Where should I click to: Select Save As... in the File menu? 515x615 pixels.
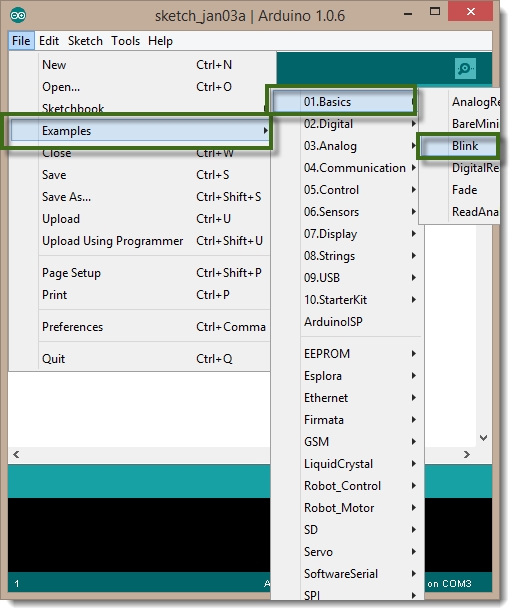coord(140,197)
